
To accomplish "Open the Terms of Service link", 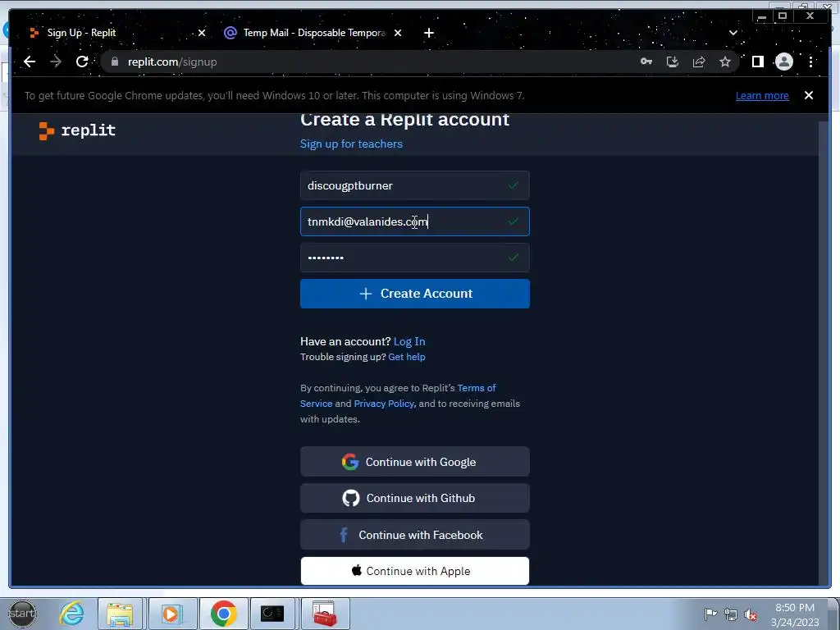I will (398, 395).
